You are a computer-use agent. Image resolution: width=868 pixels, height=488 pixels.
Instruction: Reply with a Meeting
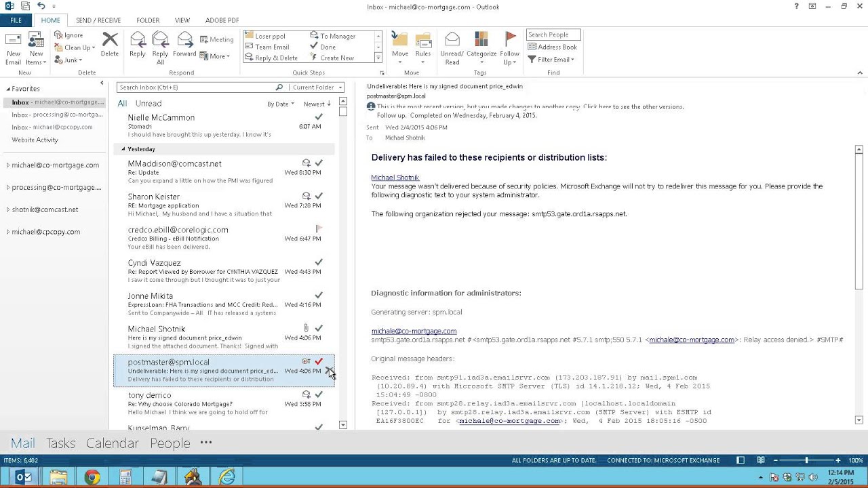[x=217, y=39]
